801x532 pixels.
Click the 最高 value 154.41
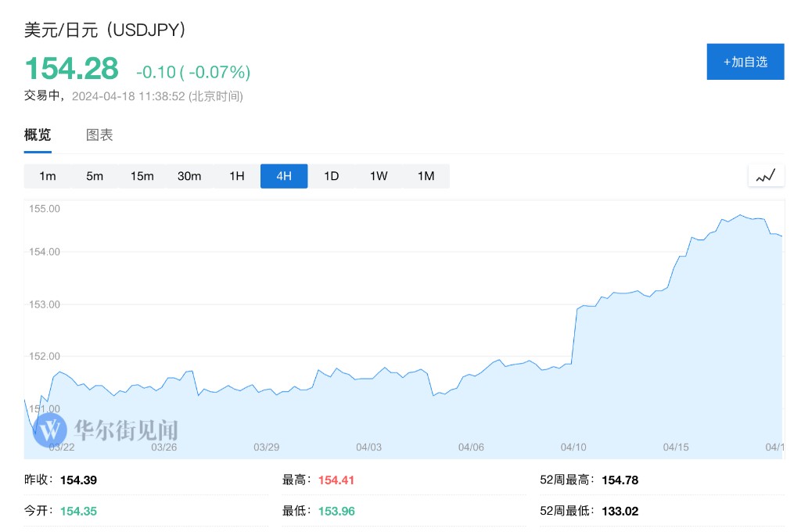(x=336, y=480)
